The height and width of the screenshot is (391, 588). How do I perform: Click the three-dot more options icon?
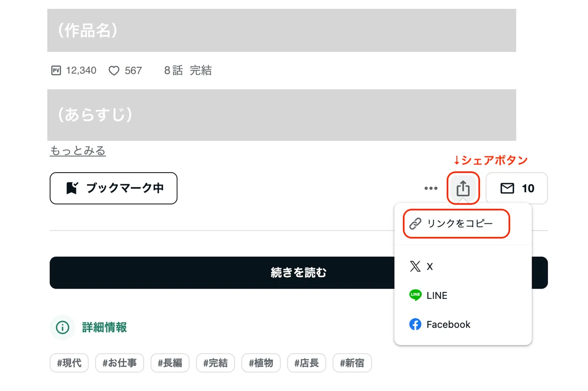pyautogui.click(x=431, y=188)
